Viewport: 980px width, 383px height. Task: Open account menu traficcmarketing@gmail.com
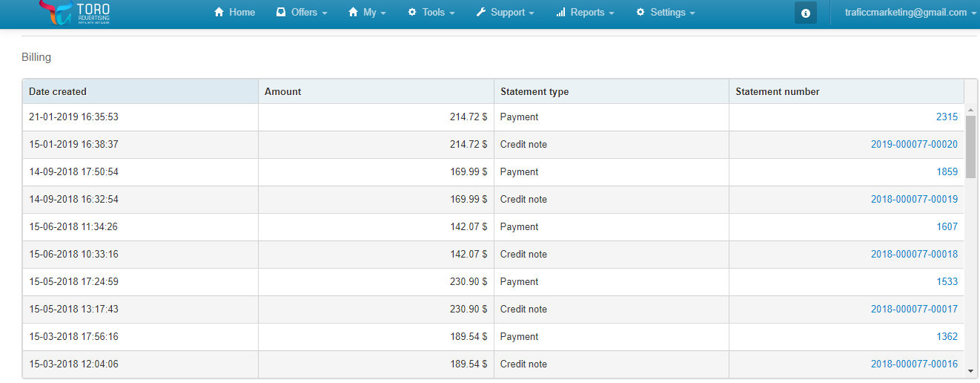point(910,13)
